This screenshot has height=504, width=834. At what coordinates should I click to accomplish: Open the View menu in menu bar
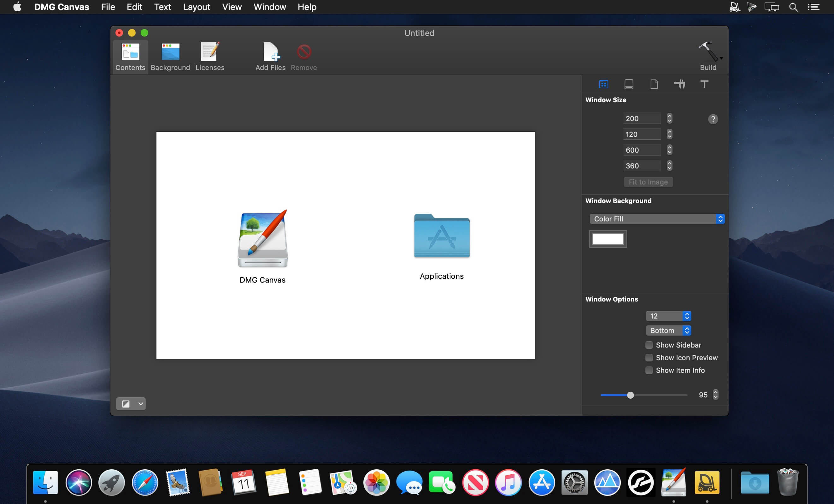click(232, 7)
